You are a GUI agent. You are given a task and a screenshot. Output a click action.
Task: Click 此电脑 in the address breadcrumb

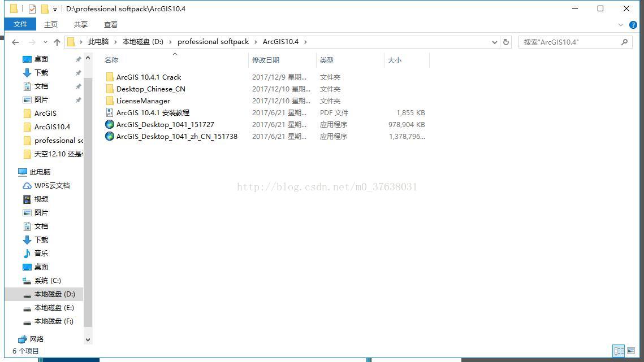pyautogui.click(x=98, y=42)
